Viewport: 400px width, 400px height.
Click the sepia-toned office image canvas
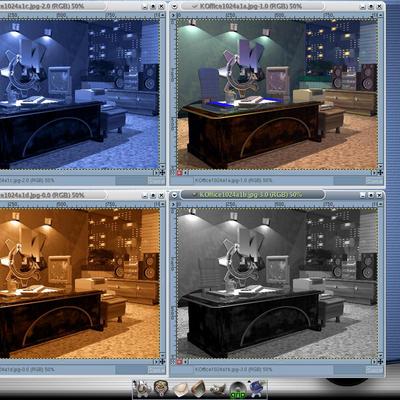[x=79, y=283]
